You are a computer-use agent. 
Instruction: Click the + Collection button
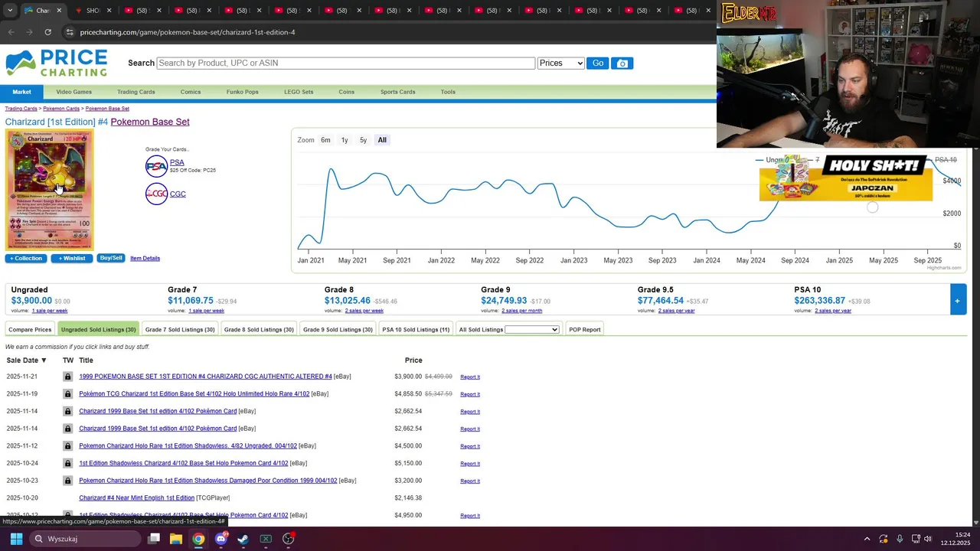[x=25, y=259]
